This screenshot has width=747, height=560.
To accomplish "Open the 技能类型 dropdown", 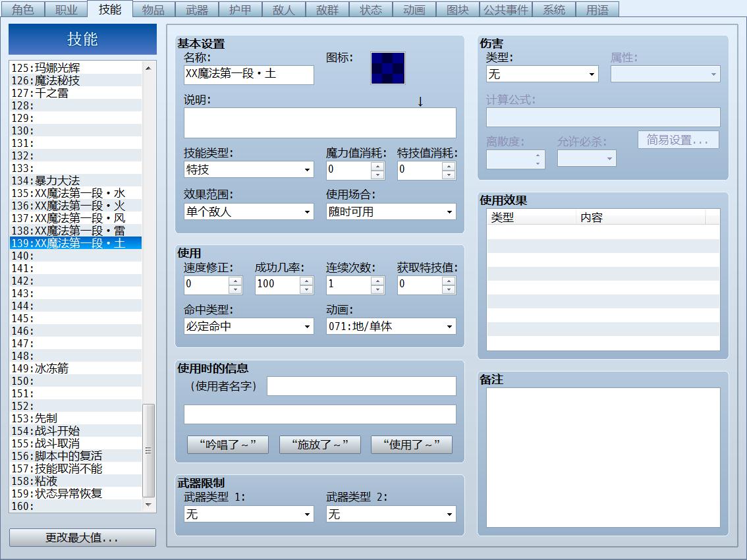I will point(249,169).
